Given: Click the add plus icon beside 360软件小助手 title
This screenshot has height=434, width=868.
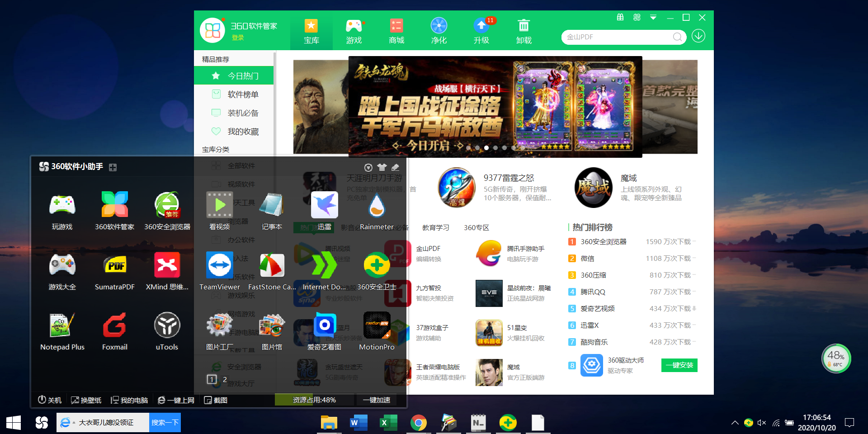Looking at the screenshot, I should coord(113,167).
